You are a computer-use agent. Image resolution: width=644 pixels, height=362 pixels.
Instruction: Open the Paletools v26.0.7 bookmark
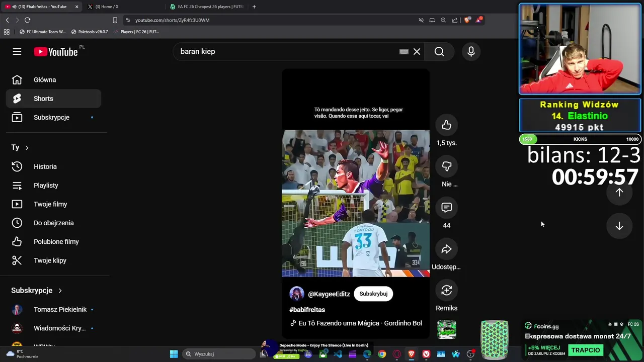coord(90,32)
